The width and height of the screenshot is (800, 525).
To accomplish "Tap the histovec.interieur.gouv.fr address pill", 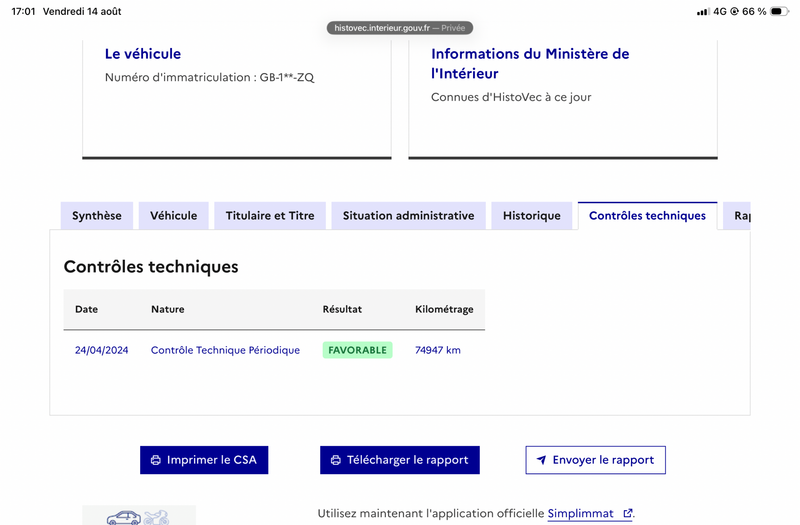I will coord(400,28).
